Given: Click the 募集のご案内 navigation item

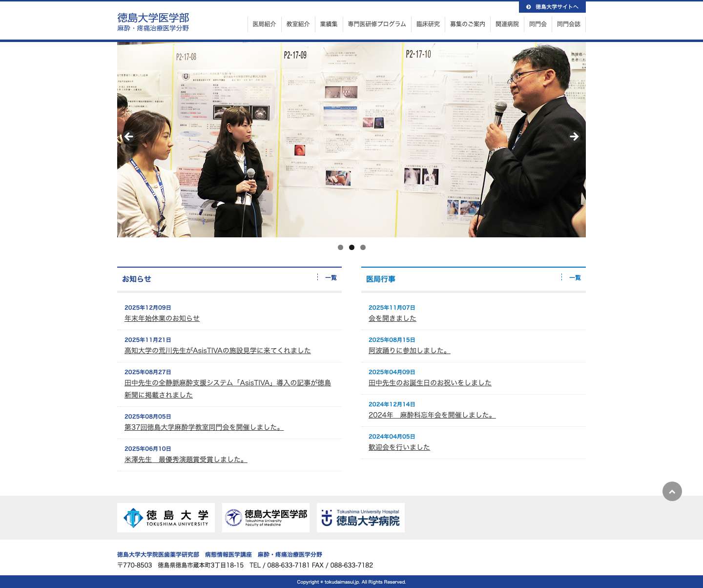Looking at the screenshot, I should (x=467, y=23).
